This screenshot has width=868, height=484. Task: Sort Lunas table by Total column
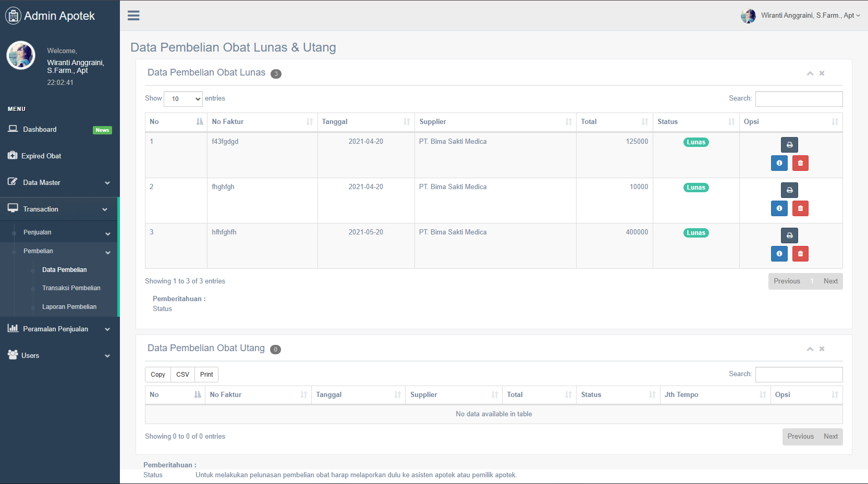(x=614, y=122)
